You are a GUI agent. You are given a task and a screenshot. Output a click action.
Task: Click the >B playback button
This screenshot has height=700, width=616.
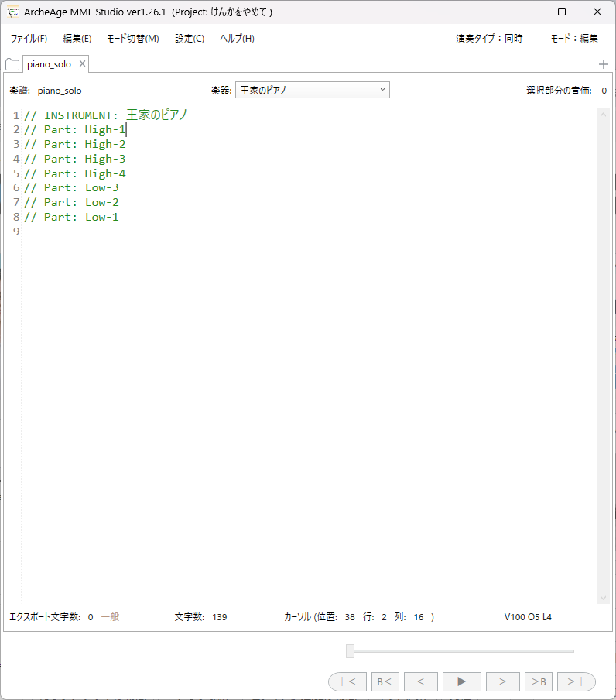coord(539,681)
